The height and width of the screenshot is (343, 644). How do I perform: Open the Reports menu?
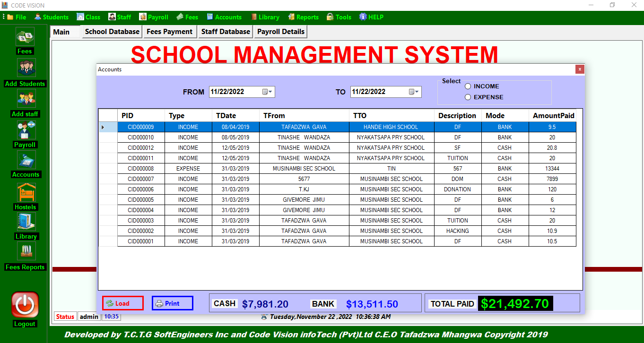(x=303, y=17)
